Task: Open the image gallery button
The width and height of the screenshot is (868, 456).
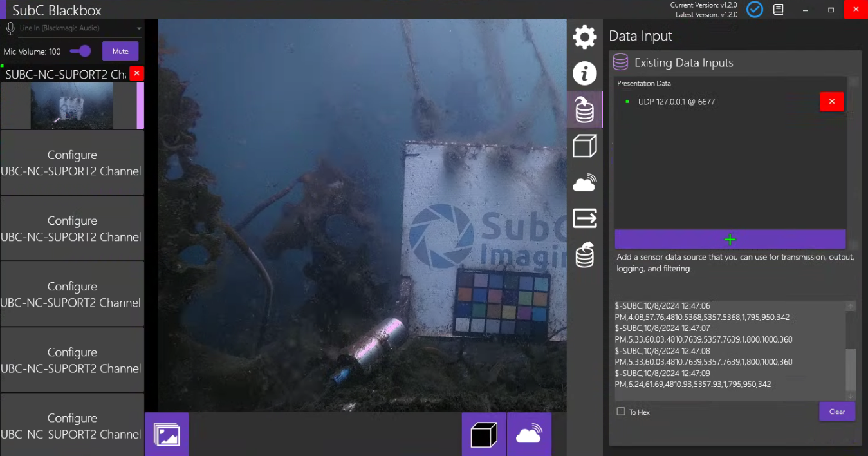Action: tap(167, 434)
